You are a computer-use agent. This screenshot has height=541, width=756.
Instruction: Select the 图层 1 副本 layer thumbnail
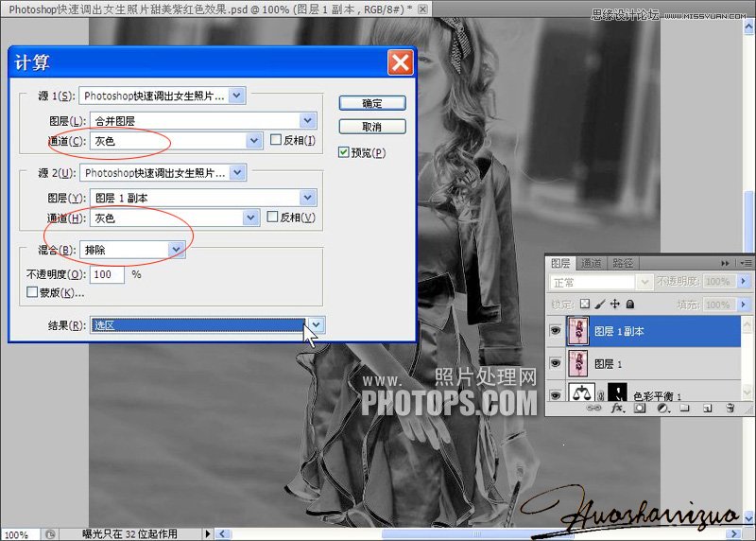[x=578, y=331]
